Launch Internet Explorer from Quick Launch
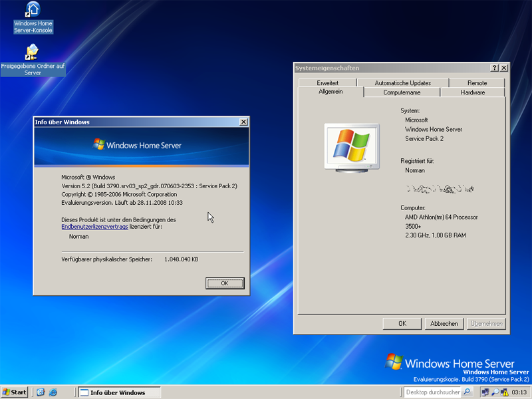Screen dimensions: 532x399 pos(54,392)
